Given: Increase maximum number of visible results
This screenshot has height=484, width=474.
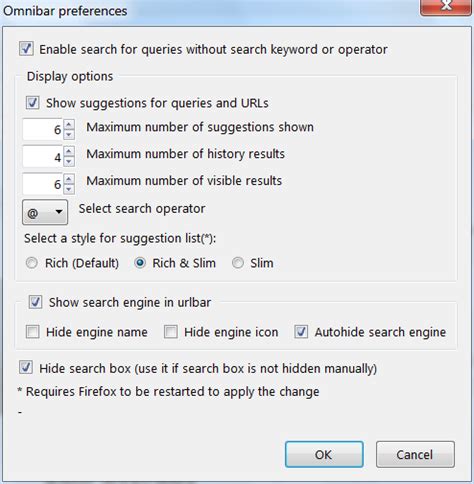Looking at the screenshot, I should [x=69, y=180].
